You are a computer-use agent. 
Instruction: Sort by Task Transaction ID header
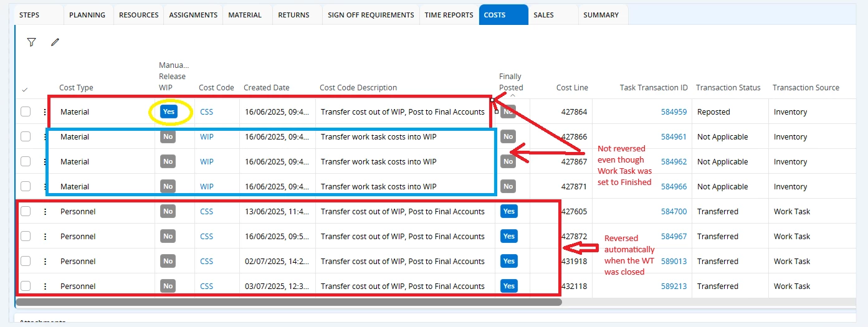point(654,88)
